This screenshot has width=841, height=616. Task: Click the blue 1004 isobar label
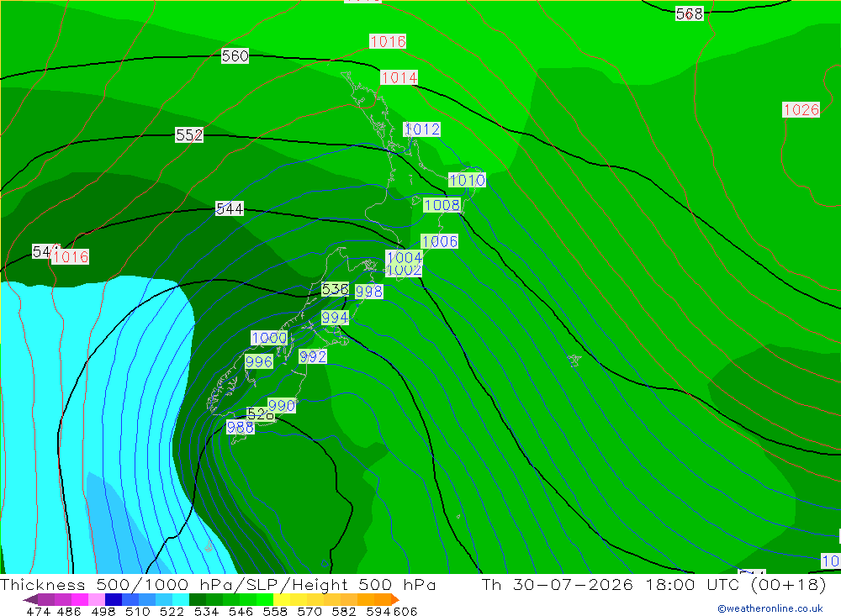click(405, 257)
